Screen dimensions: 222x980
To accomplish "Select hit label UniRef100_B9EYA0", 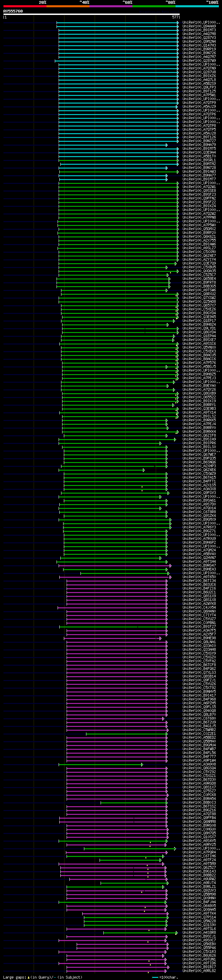I will [x=199, y=386].
